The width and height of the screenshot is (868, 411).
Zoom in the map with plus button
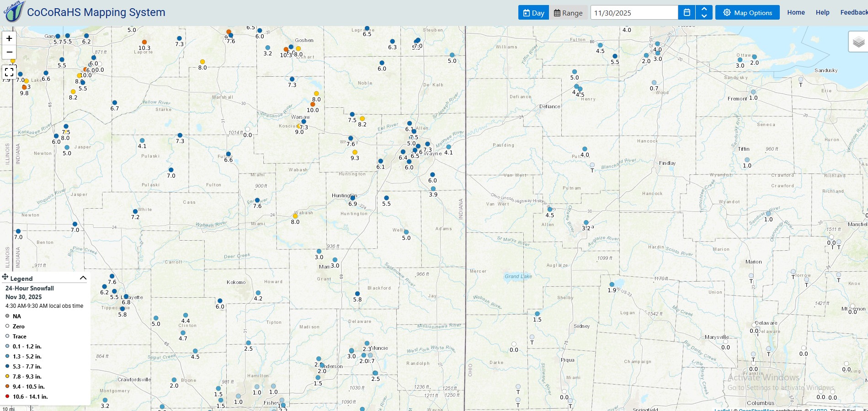point(9,38)
